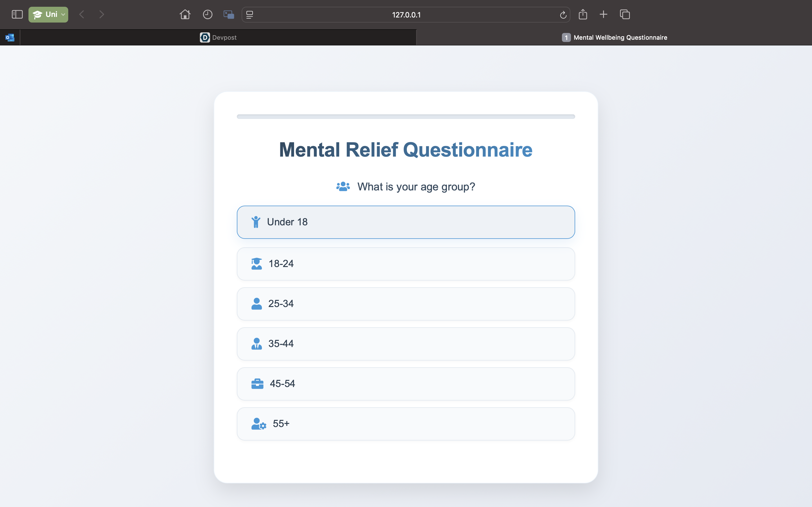Click the 127.0.0.1 address bar
Viewport: 812px width, 507px height.
[406, 15]
